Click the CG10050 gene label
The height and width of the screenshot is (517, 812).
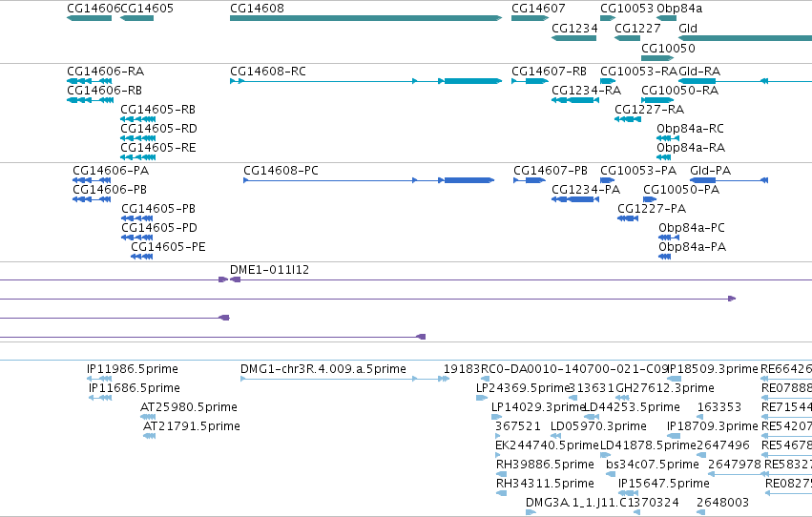[668, 48]
